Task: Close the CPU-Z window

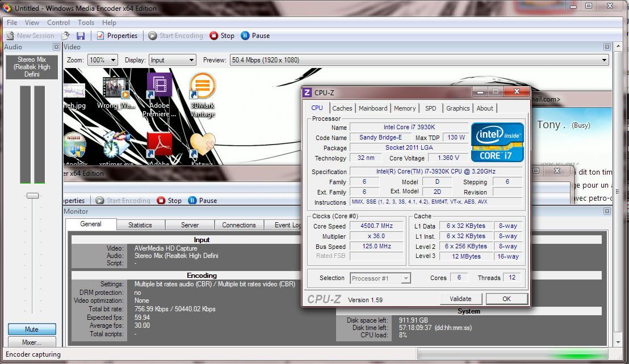Action: click(517, 92)
